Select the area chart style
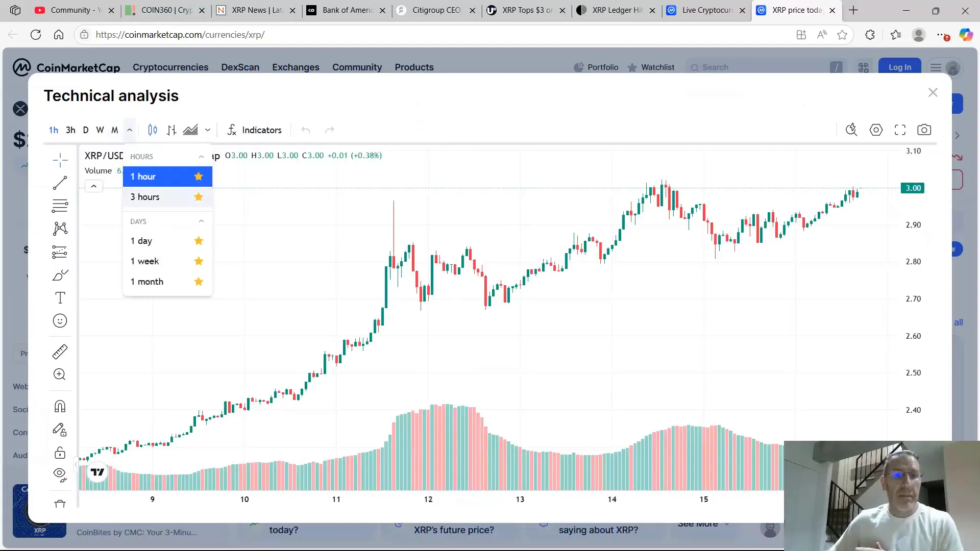Image resolution: width=980 pixels, height=551 pixels. tap(190, 130)
